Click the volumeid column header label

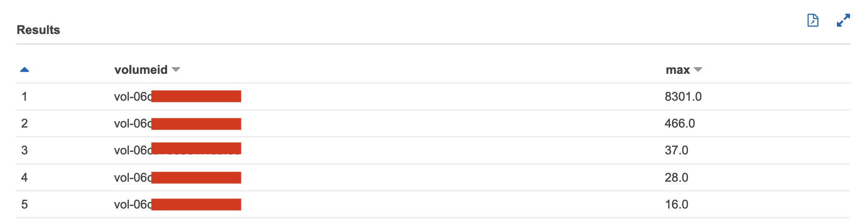point(141,70)
